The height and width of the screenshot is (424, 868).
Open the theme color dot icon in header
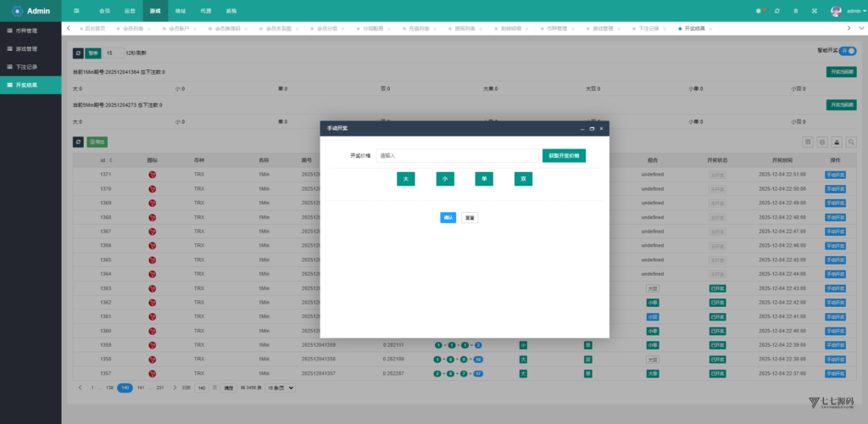click(759, 11)
